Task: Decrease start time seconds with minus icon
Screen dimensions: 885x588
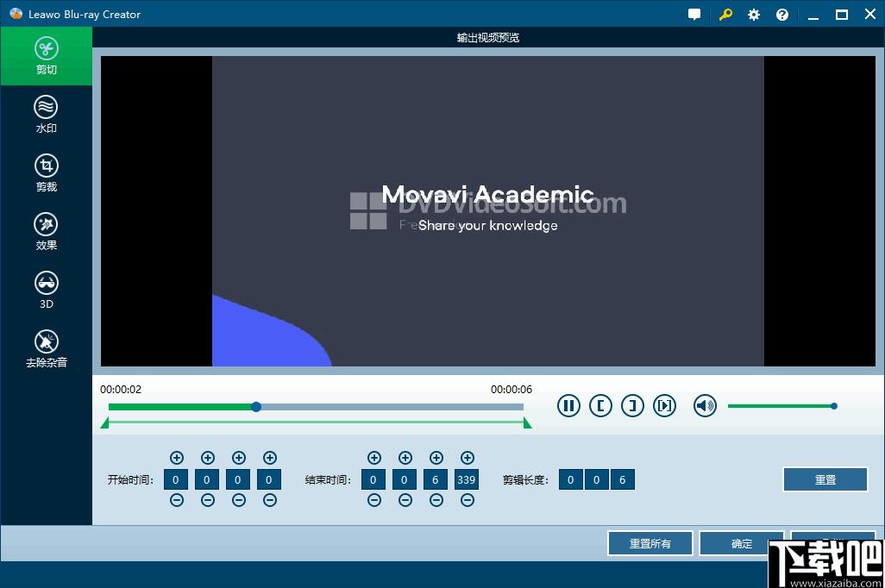Action: click(239, 500)
